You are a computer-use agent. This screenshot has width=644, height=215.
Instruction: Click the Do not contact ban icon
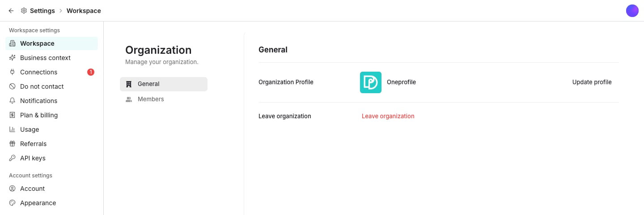click(x=13, y=86)
